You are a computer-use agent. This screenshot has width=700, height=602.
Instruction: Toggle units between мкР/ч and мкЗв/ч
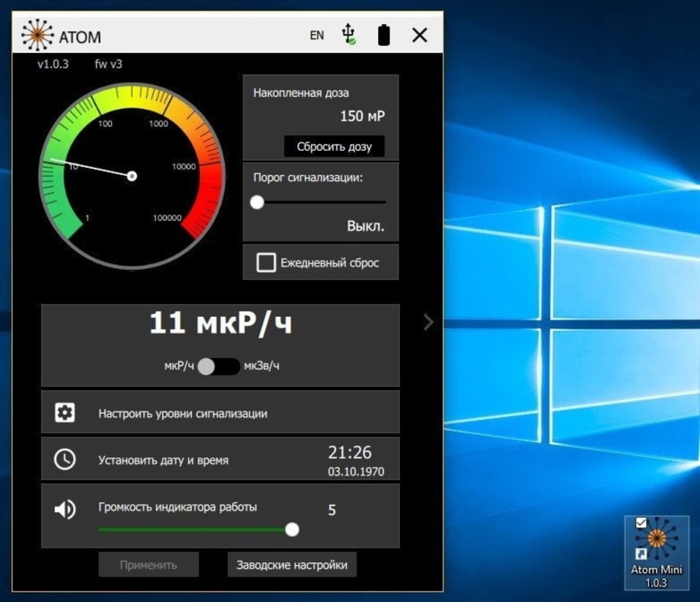point(219,366)
